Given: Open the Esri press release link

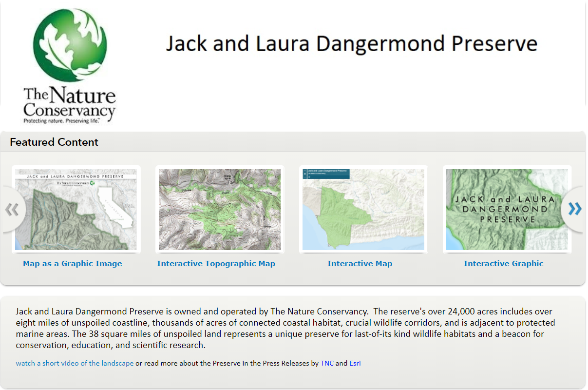Looking at the screenshot, I should click(x=355, y=363).
